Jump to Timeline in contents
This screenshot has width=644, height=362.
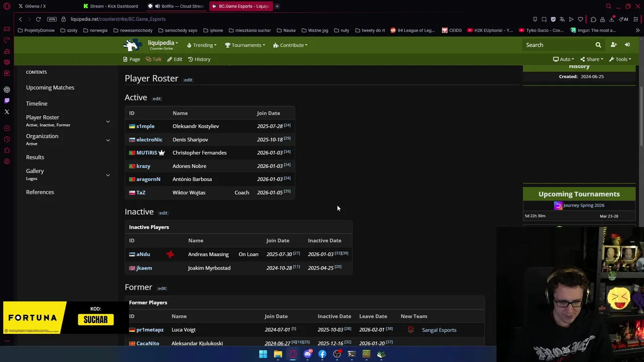click(37, 104)
